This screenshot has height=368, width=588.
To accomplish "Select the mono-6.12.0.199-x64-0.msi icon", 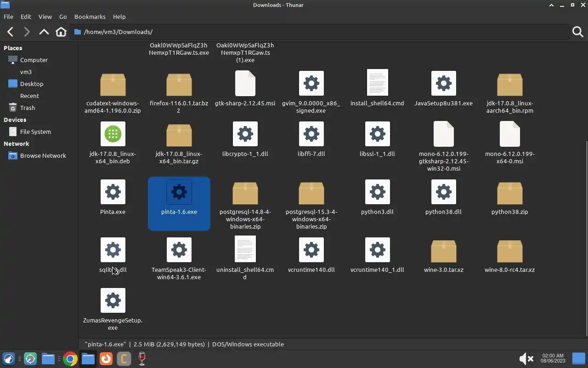I will coord(510,134).
